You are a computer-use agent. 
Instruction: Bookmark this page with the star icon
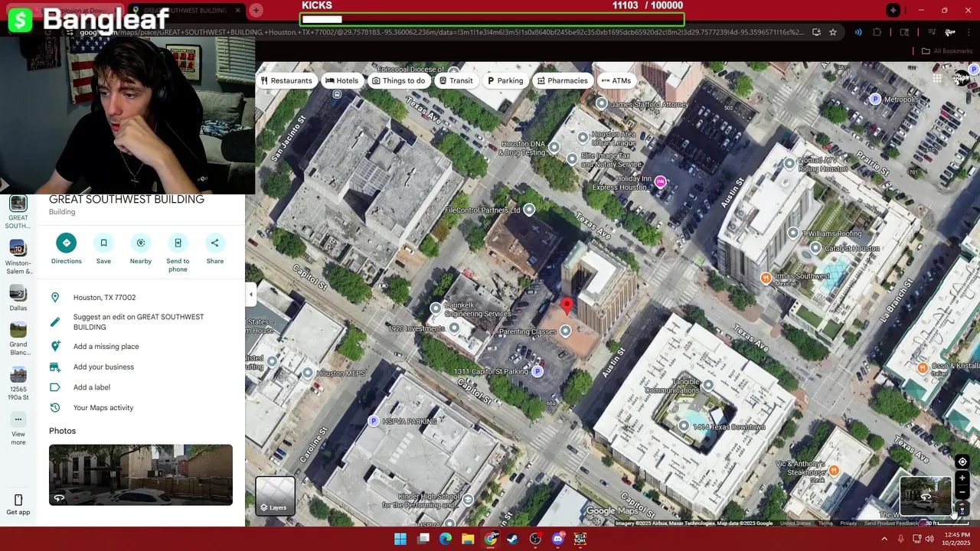(x=833, y=32)
